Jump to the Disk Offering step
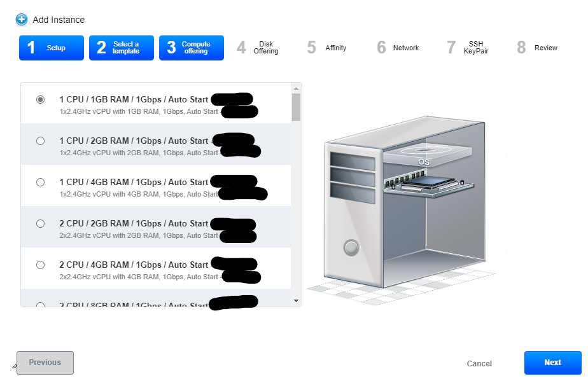588x381 pixels. (257, 48)
